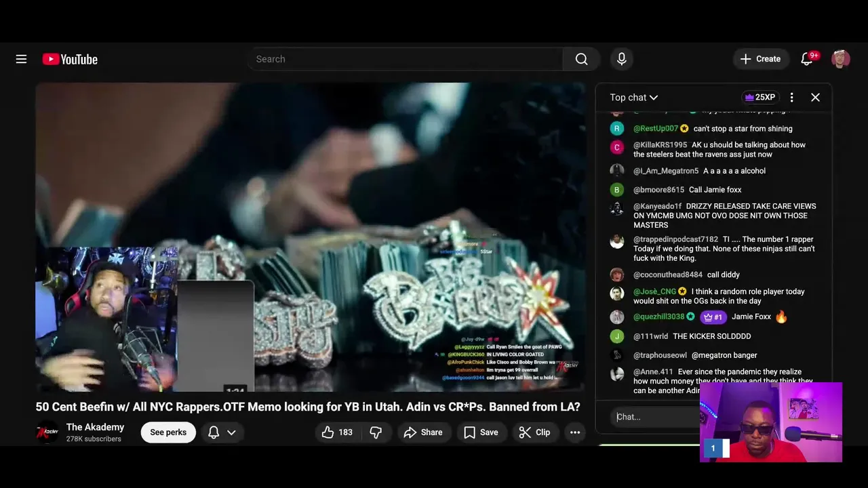
Task: Click channel notification bell icon
Action: tap(214, 432)
